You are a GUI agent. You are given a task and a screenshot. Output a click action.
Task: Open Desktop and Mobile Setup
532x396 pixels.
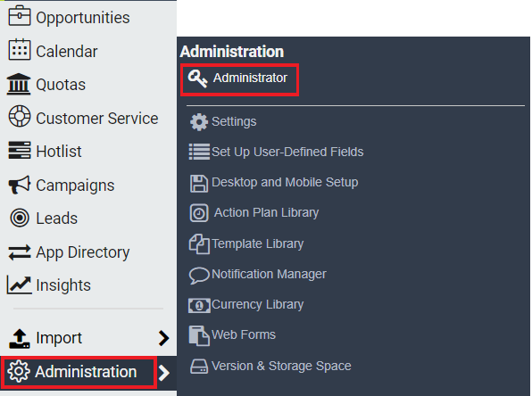pos(274,183)
